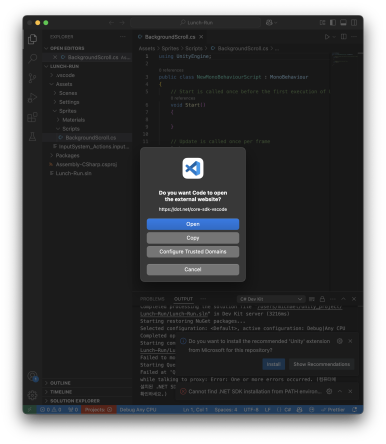Open the Command Center search box Lunch-Run
The height and width of the screenshot is (444, 386).
196,23
